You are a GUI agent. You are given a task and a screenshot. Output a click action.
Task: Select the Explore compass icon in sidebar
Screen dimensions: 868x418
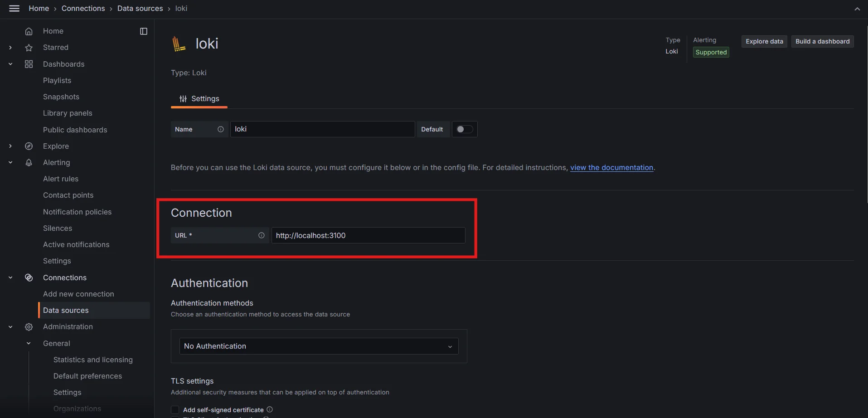29,146
